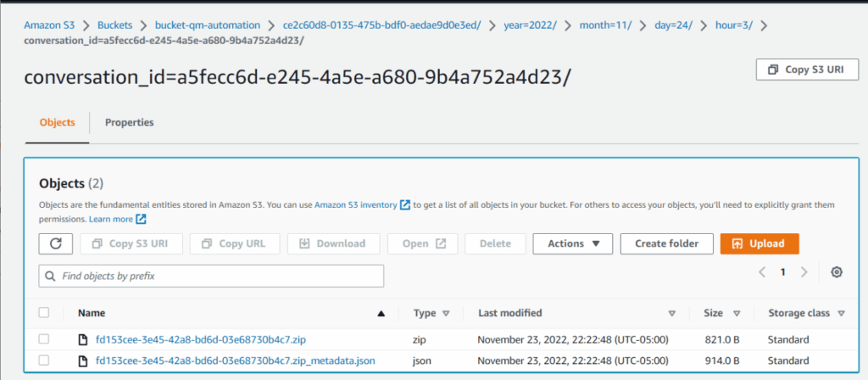Select all objects with header checkbox
Screen dimensions: 868x380
click(44, 313)
